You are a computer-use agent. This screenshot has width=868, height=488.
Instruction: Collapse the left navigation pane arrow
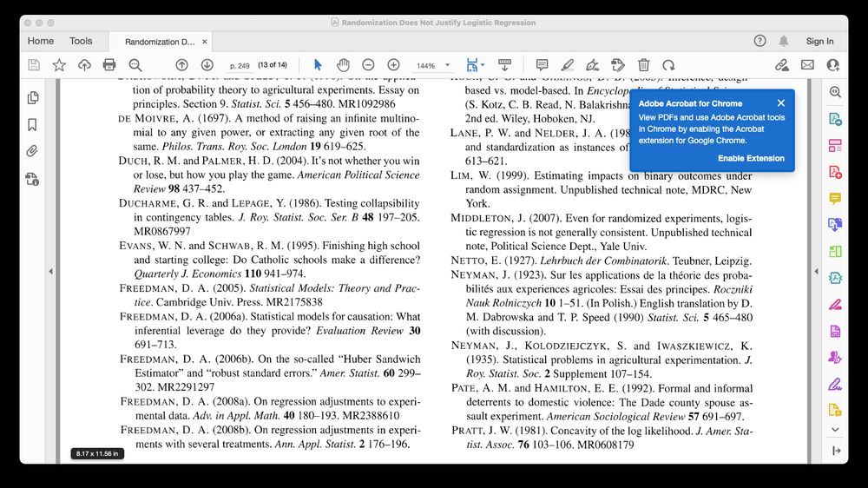click(x=51, y=272)
